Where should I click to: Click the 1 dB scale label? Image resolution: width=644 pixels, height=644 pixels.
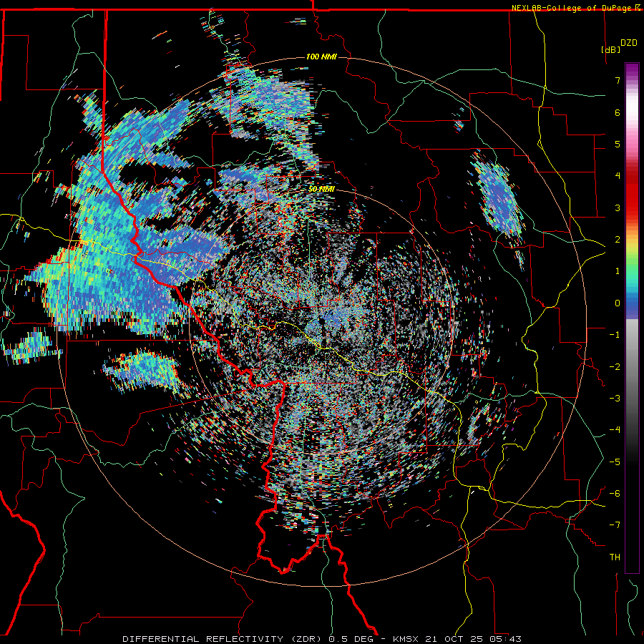pyautogui.click(x=618, y=271)
